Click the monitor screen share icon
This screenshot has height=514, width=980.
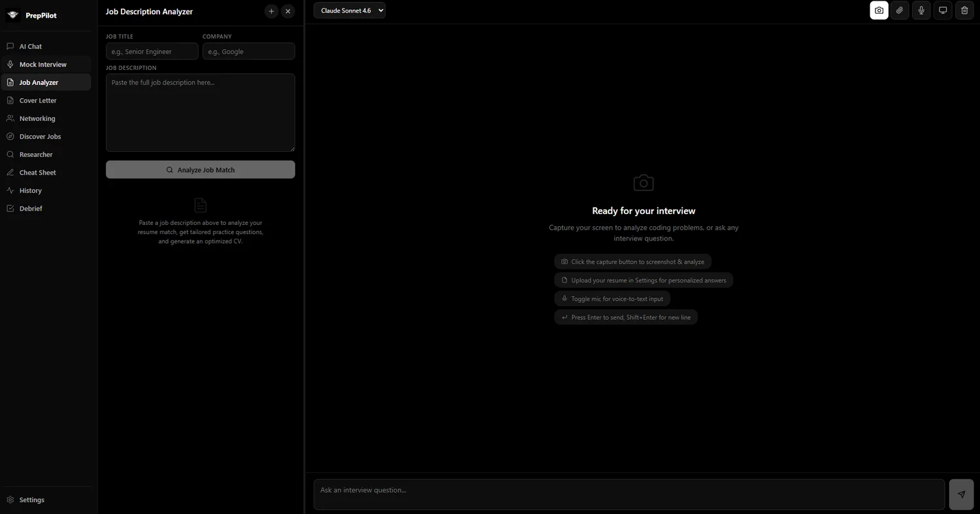tap(943, 10)
